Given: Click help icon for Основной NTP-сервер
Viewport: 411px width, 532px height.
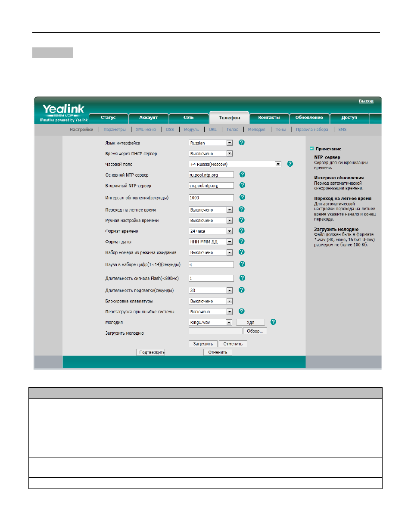Looking at the screenshot, I should coord(242,174).
